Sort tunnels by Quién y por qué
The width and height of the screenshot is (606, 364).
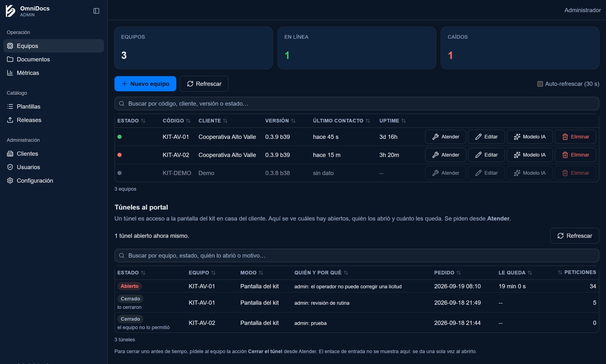click(x=321, y=272)
